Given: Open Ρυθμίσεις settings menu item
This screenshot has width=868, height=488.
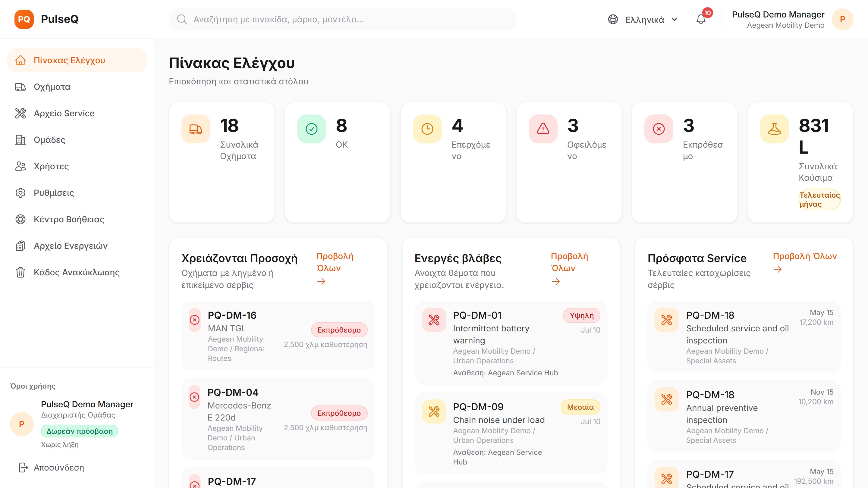Looking at the screenshot, I should pyautogui.click(x=77, y=193).
